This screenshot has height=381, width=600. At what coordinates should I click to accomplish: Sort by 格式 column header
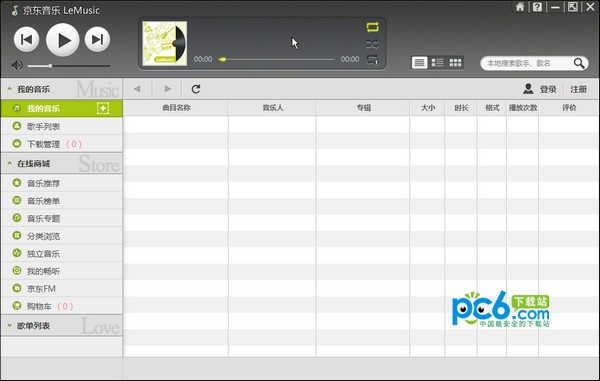pos(492,108)
